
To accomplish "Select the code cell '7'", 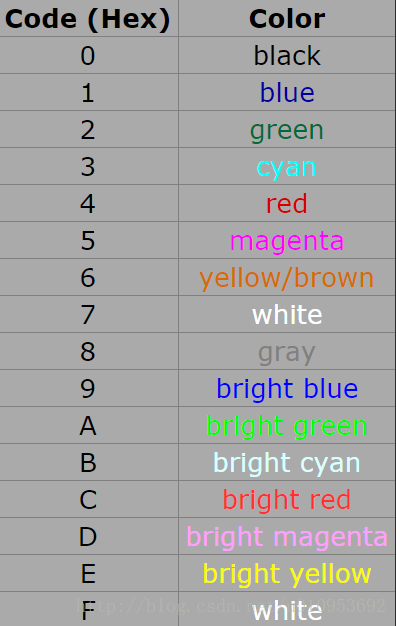I will coord(89,314).
